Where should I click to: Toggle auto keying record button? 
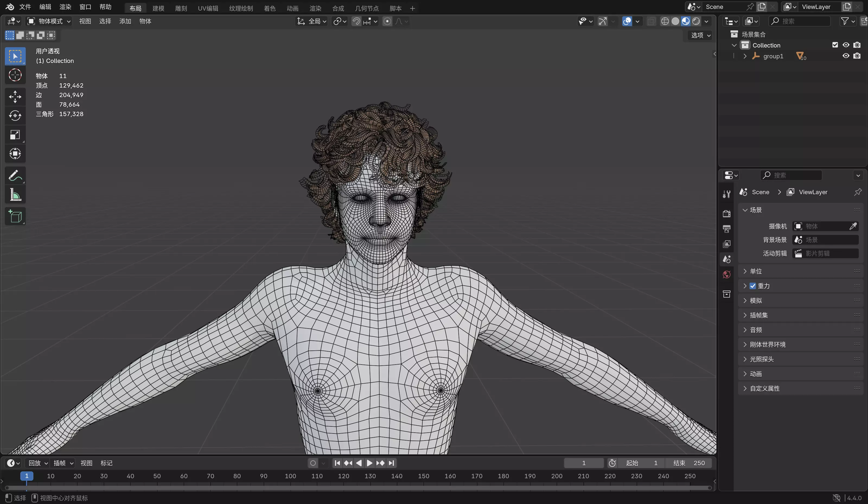pyautogui.click(x=313, y=463)
